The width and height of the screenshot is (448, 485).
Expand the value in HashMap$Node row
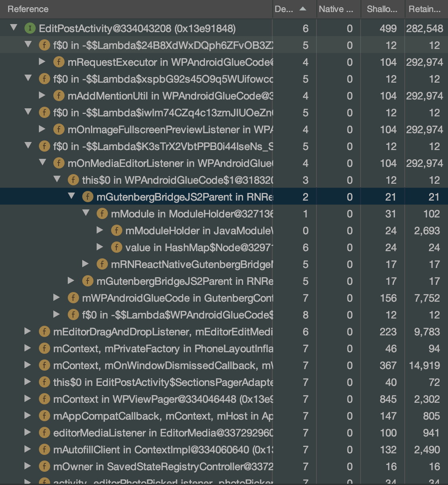click(100, 247)
